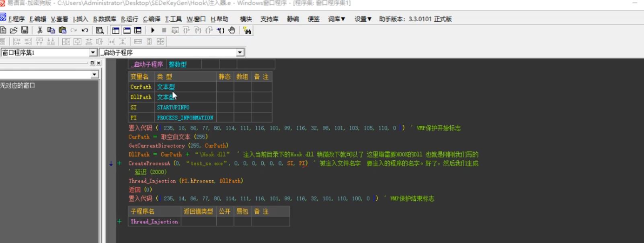This screenshot has width=644, height=243.
Task: Toggle the 公开 cell for Thread_Injection
Action: 224,221
